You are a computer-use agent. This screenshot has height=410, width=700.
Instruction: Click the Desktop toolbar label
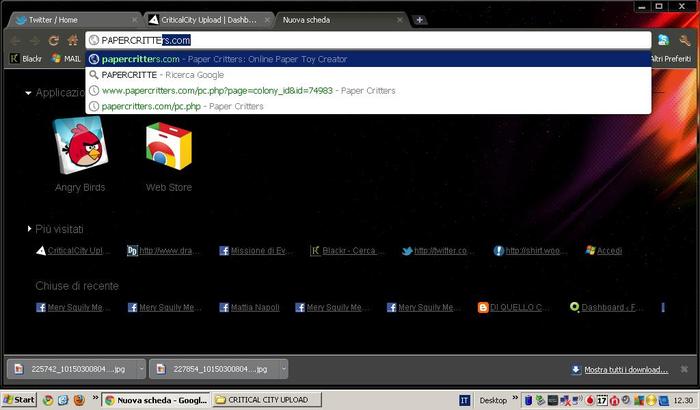pyautogui.click(x=493, y=400)
